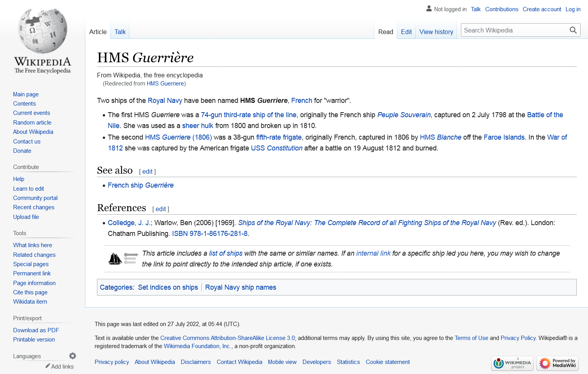588x374 pixels.
Task: Click the Wikipedia globe logo
Action: click(42, 41)
